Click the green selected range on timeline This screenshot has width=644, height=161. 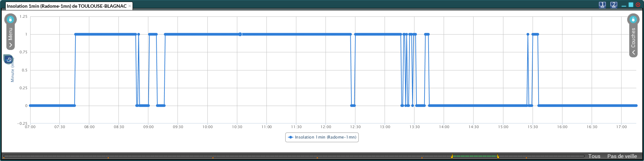tap(475, 156)
